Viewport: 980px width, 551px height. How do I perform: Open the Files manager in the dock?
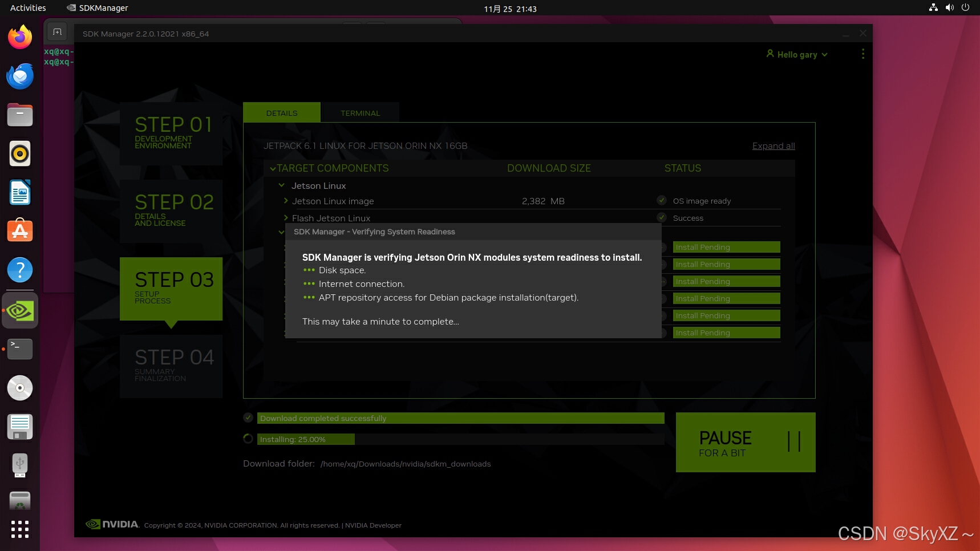[20, 115]
